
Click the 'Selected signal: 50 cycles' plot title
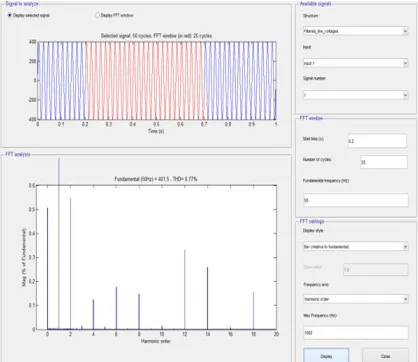(156, 36)
